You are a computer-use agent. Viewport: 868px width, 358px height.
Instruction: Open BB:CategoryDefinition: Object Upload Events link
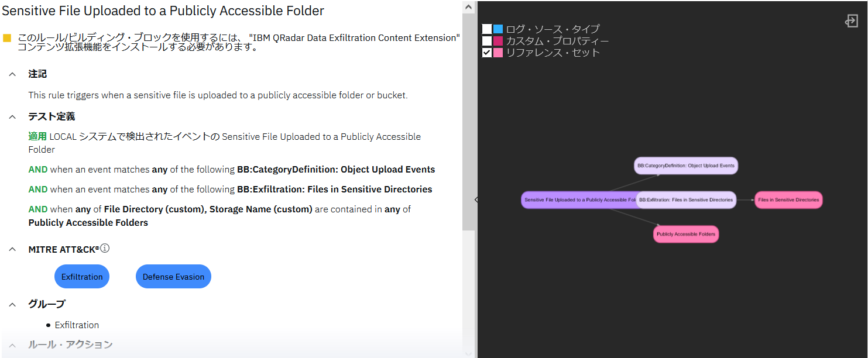[336, 170]
